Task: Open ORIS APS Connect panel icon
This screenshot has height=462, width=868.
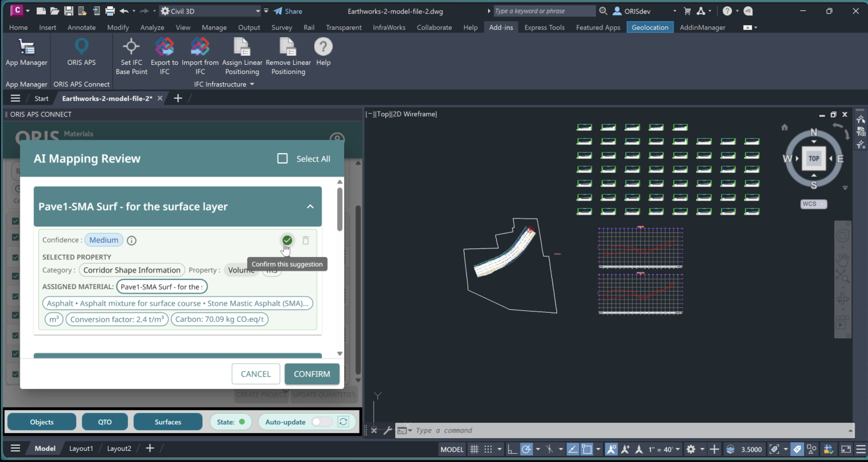Action: pos(81,47)
